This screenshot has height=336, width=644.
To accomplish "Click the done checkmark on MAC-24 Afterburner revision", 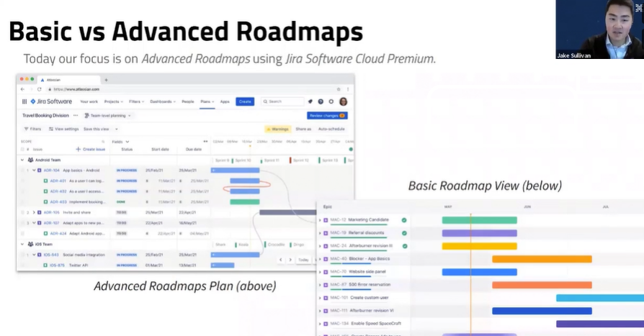I will [405, 246].
